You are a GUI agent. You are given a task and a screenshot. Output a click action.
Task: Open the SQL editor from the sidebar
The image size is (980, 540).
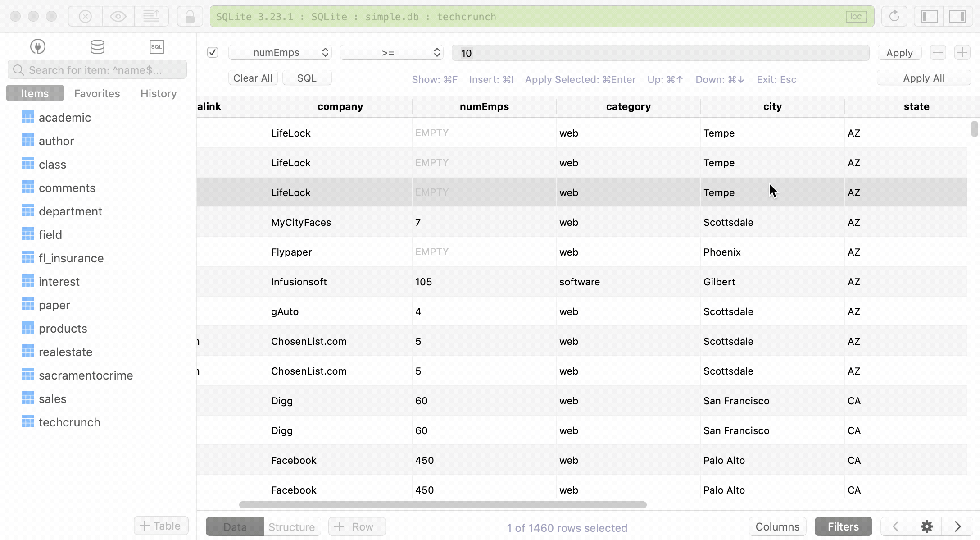156,46
